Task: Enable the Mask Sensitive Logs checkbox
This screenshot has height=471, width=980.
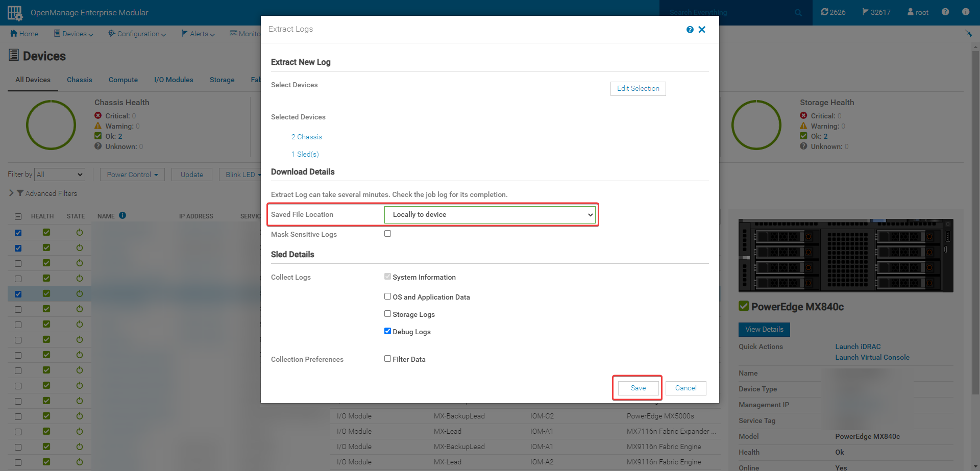Action: [388, 234]
